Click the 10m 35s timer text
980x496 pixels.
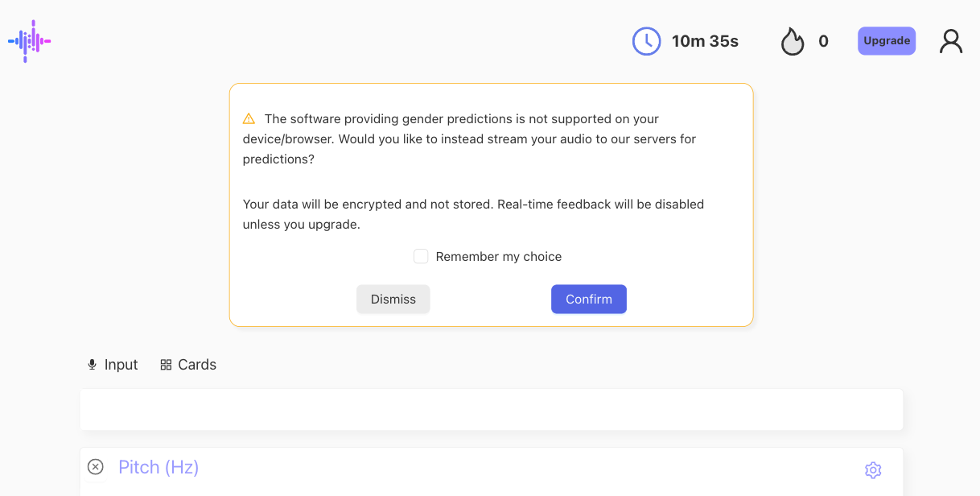[x=705, y=41]
